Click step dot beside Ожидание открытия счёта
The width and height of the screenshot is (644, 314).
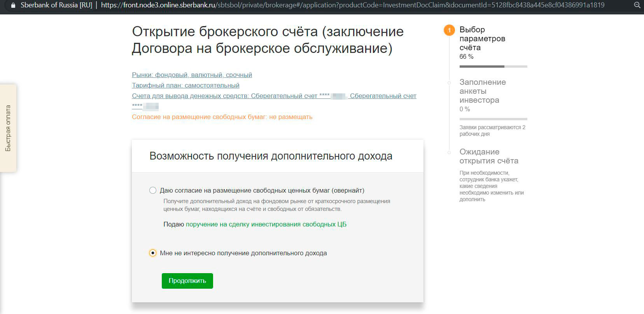449,152
